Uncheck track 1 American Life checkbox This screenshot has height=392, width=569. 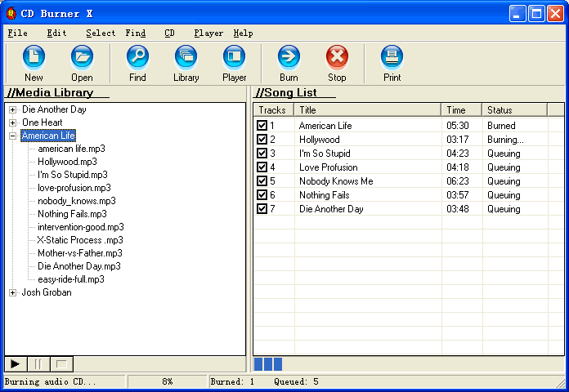pos(262,126)
